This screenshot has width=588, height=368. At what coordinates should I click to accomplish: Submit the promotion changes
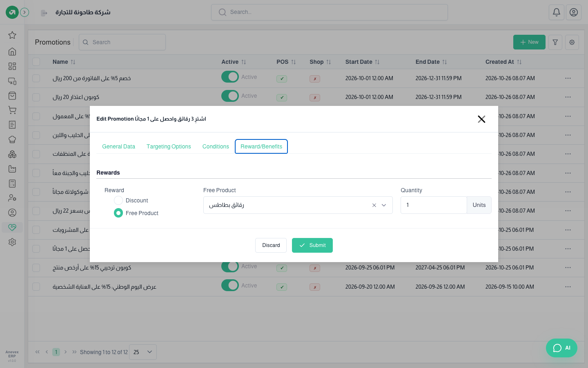tap(312, 245)
